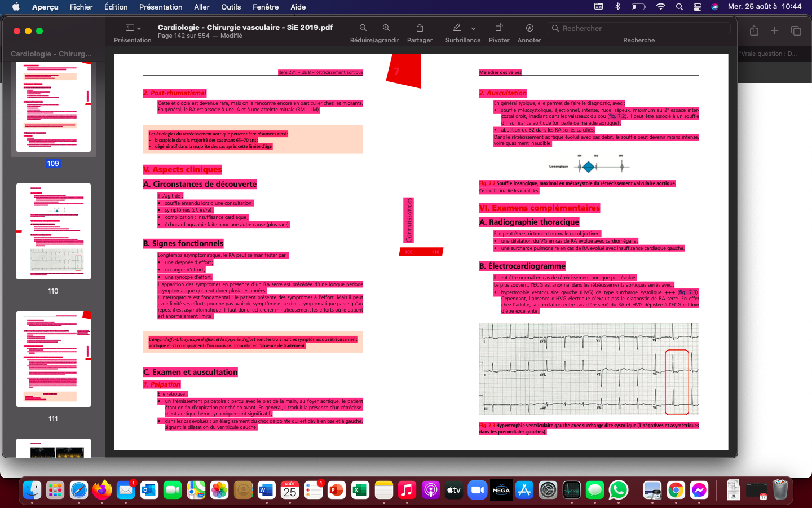Select the page 111 thumbnail in sidebar
Screen dimensions: 812x508
pyautogui.click(x=54, y=359)
